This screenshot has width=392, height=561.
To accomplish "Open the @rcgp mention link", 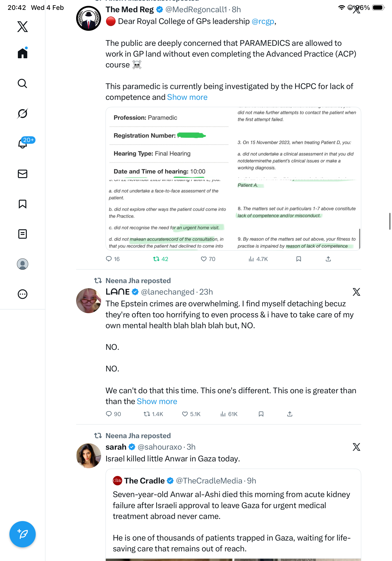I will pyautogui.click(x=263, y=22).
